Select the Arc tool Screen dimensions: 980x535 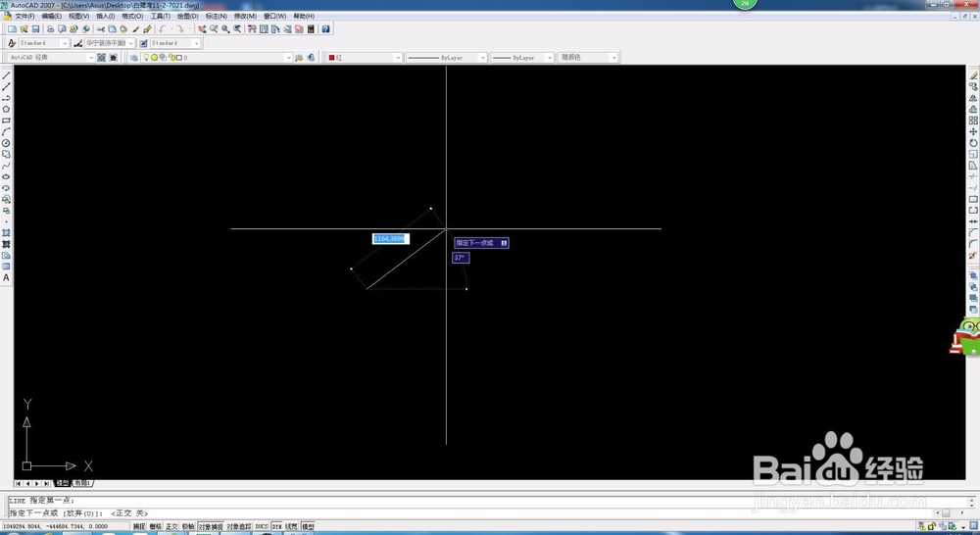[x=6, y=131]
